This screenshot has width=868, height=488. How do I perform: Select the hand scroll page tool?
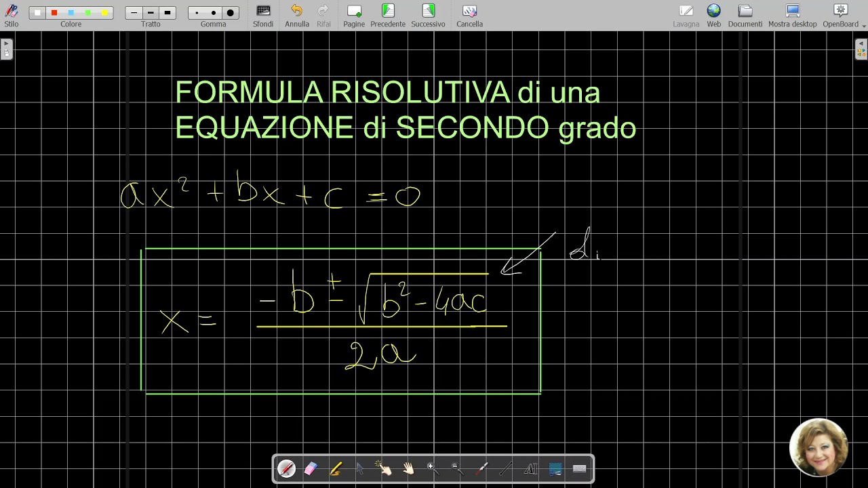[x=408, y=468]
